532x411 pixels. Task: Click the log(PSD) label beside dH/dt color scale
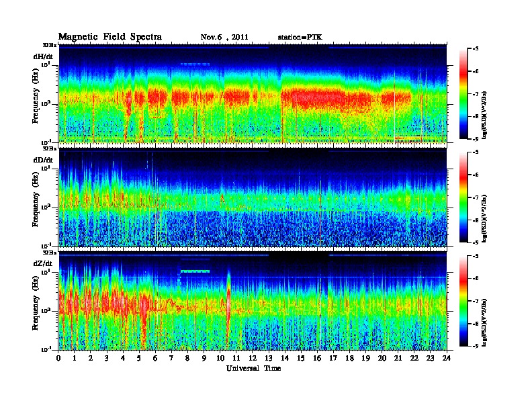pos(485,115)
